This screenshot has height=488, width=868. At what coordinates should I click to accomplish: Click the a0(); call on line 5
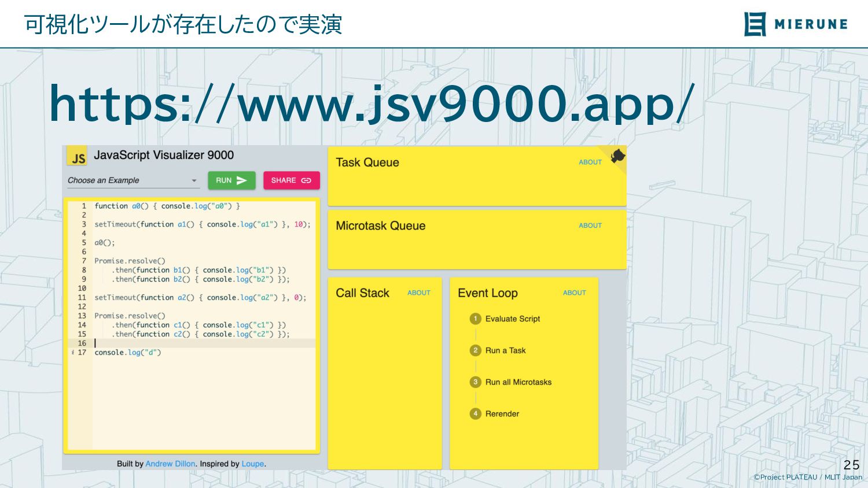pos(105,243)
